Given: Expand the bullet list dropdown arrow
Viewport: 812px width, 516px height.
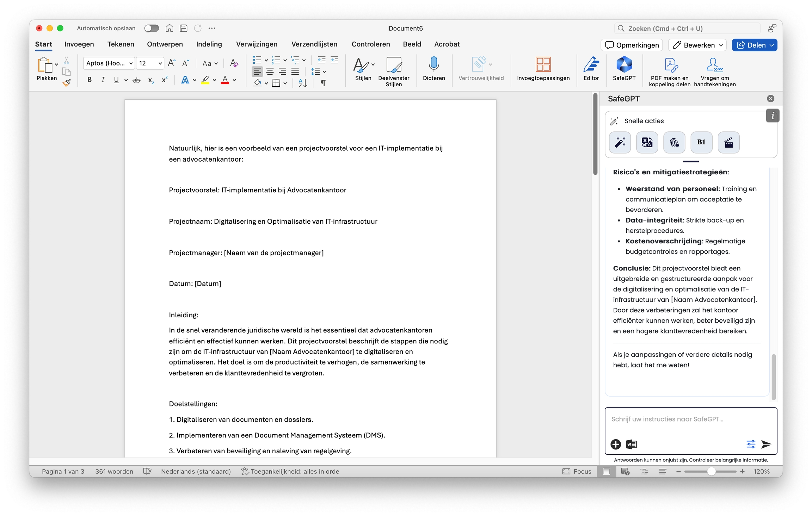Looking at the screenshot, I should pyautogui.click(x=266, y=60).
